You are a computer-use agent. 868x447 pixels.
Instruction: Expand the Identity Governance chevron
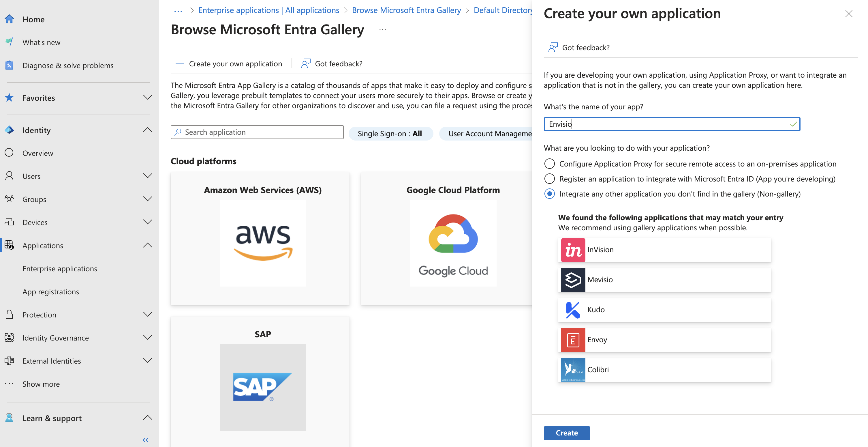click(x=148, y=337)
